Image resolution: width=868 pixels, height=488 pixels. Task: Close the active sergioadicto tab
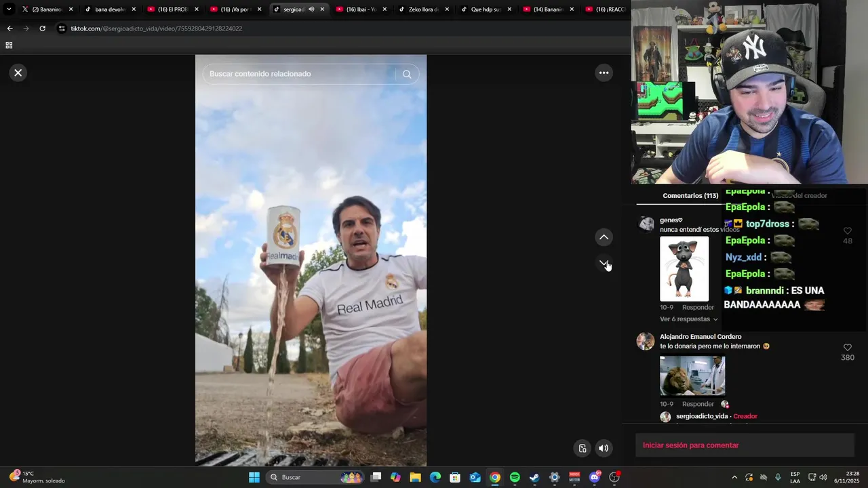322,9
